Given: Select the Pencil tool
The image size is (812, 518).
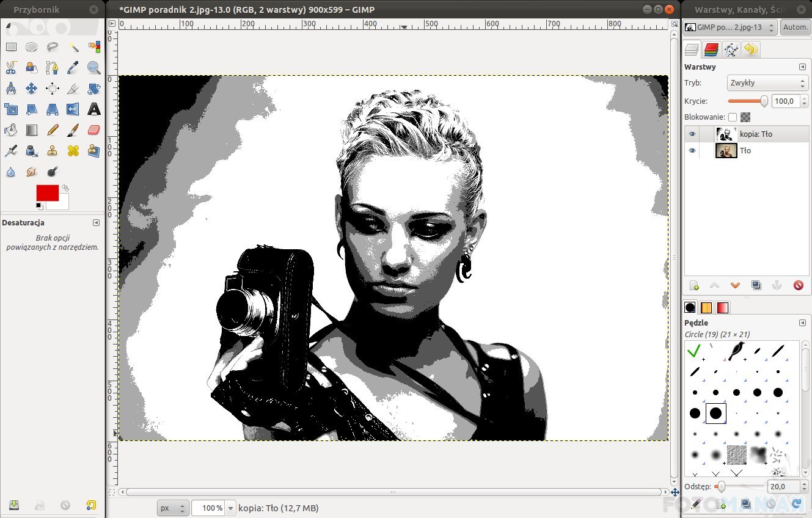Looking at the screenshot, I should [x=53, y=129].
